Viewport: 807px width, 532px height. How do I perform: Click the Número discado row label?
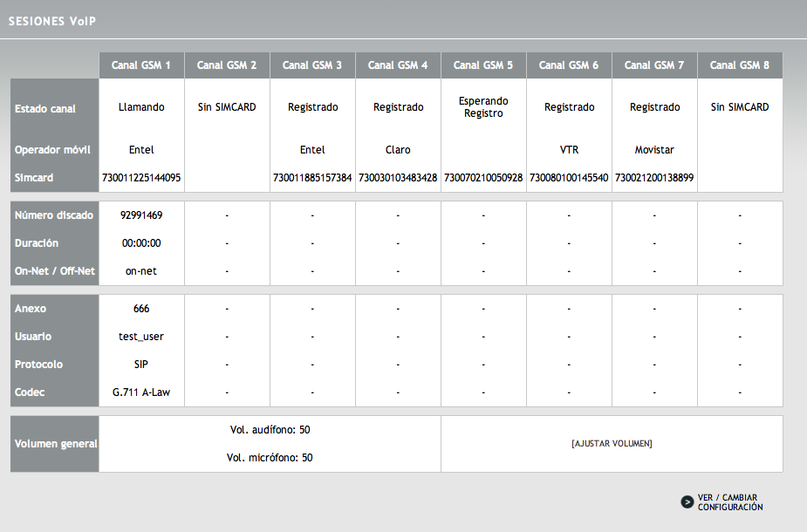click(x=53, y=215)
